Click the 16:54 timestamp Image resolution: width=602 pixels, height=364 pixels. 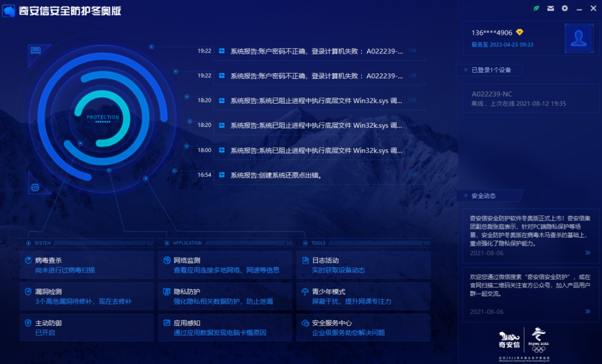204,175
